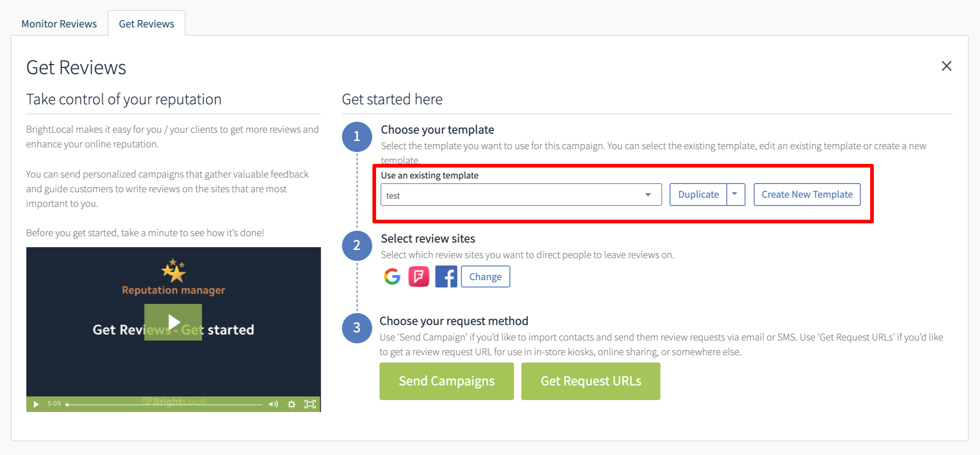Switch to the Monitor Reviews tab

click(59, 24)
